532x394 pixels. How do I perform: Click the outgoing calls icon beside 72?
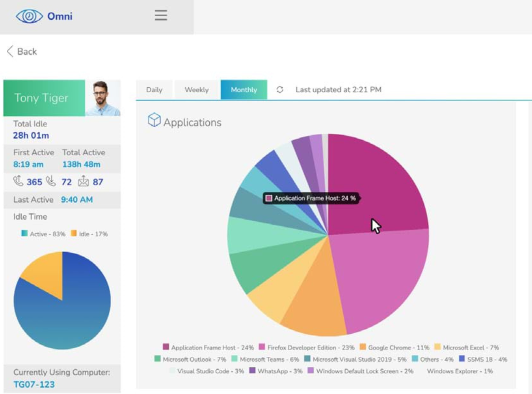tap(51, 181)
